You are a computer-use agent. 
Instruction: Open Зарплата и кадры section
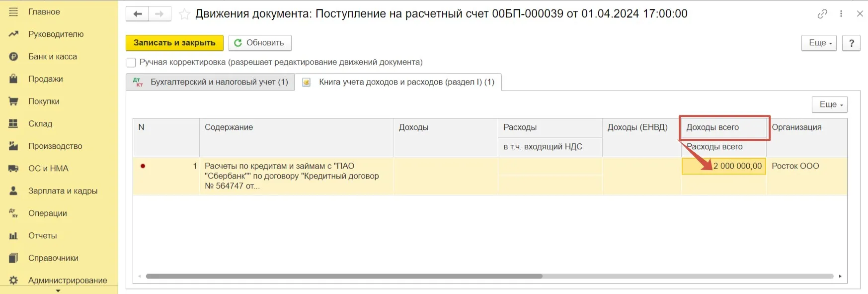coord(63,191)
